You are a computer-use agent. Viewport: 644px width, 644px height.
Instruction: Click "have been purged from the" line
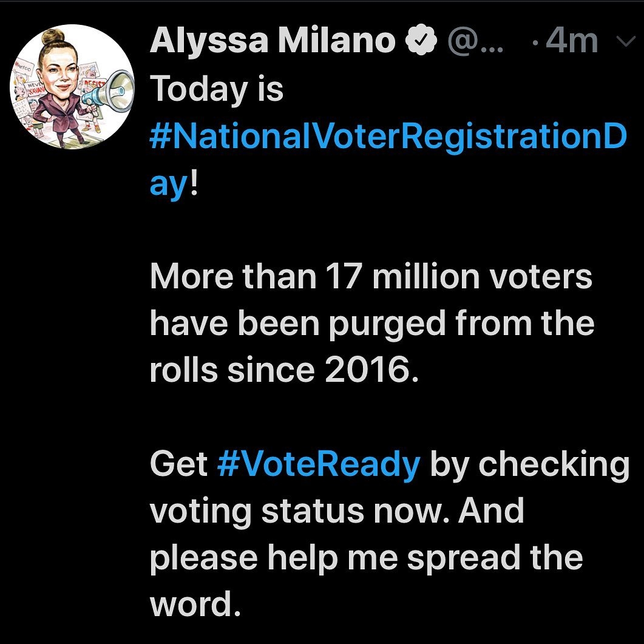point(372,325)
